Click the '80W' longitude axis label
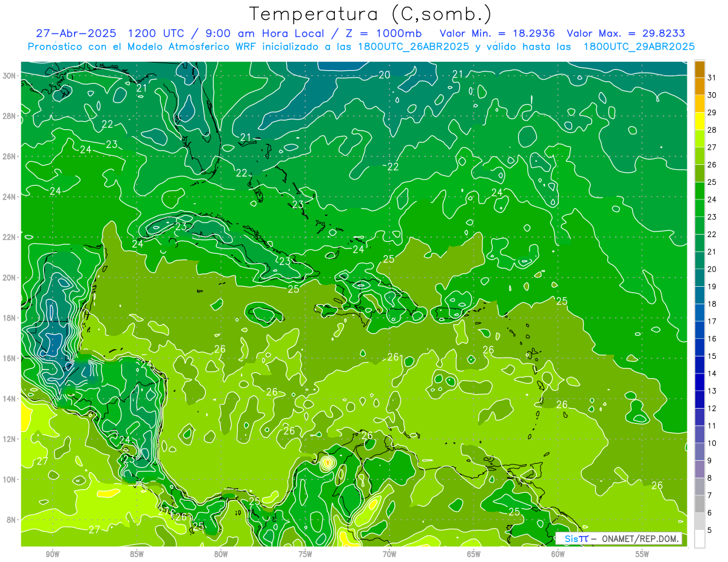This screenshot has height=562, width=728. 221,554
